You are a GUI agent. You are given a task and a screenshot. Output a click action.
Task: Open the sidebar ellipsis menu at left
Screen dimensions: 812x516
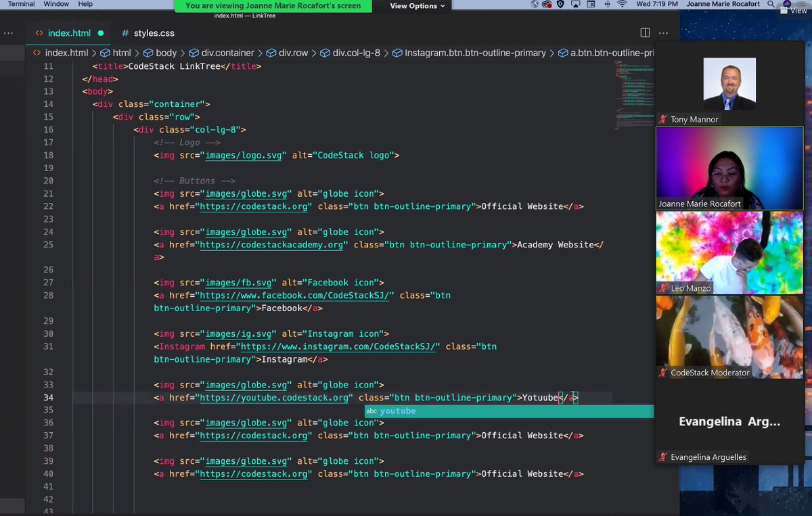coord(7,32)
